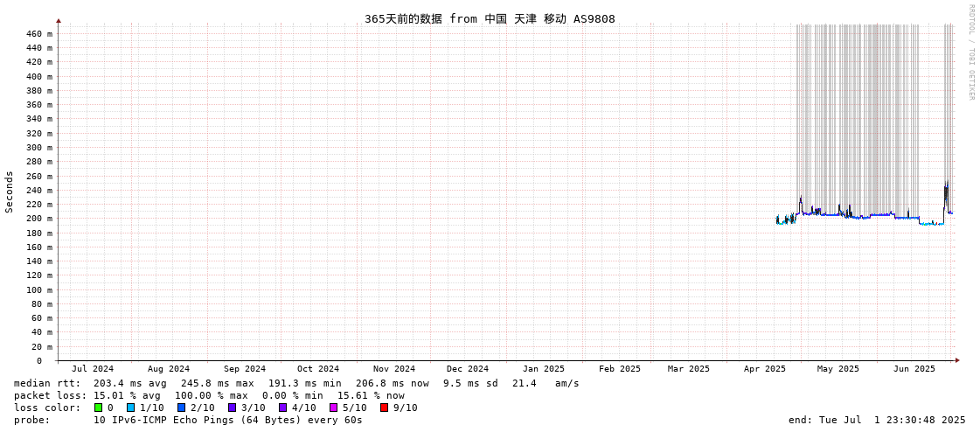Click the '100.00 % max' packet loss value
Screen dimensions: 980x432
(214, 395)
